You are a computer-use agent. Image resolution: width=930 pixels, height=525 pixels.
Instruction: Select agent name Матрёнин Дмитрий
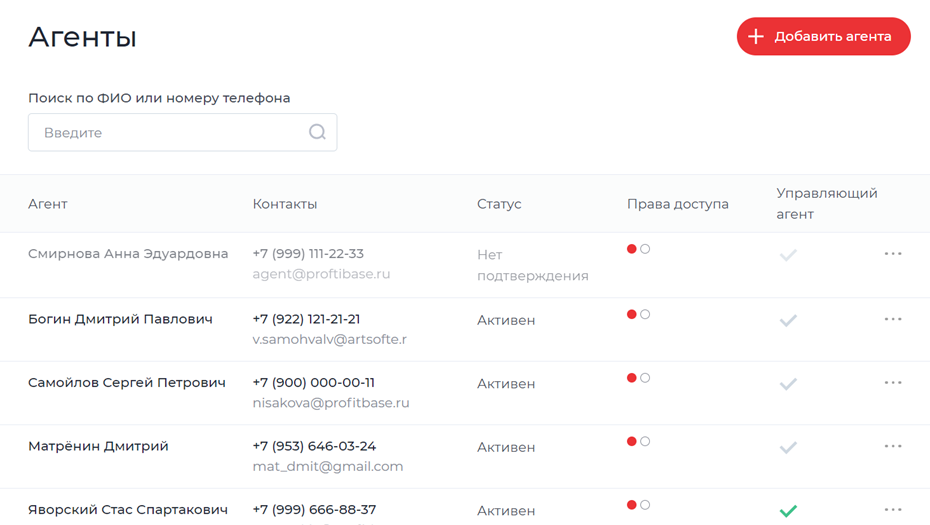click(98, 446)
